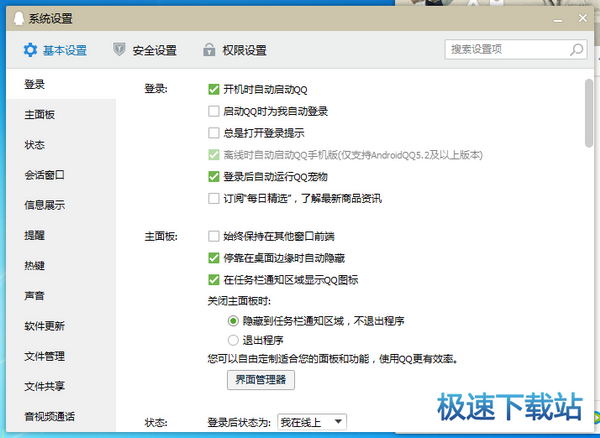This screenshot has height=438, width=600.
Task: Open 声音 settings in sidebar
Action: (x=61, y=296)
